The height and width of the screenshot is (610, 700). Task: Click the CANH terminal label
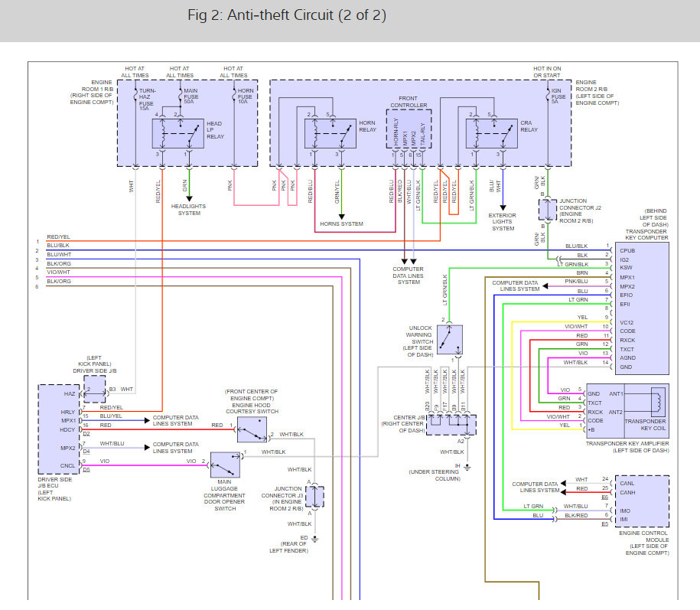point(627,493)
